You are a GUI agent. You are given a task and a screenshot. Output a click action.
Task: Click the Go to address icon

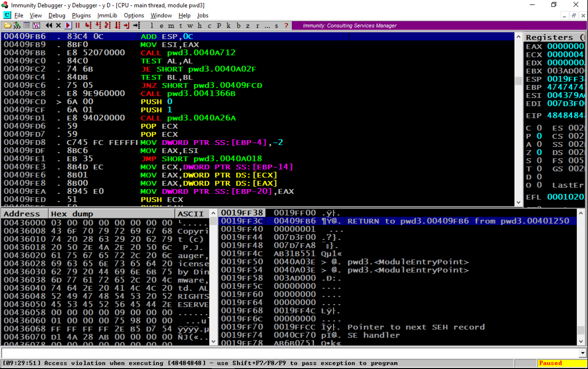point(137,25)
